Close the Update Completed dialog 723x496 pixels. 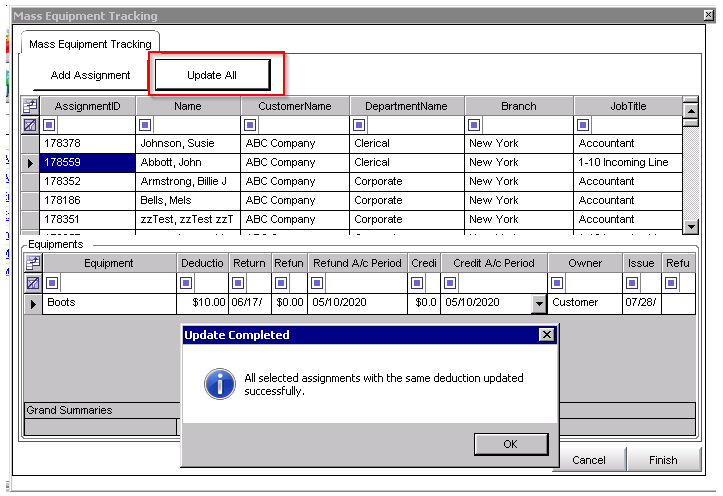546,335
